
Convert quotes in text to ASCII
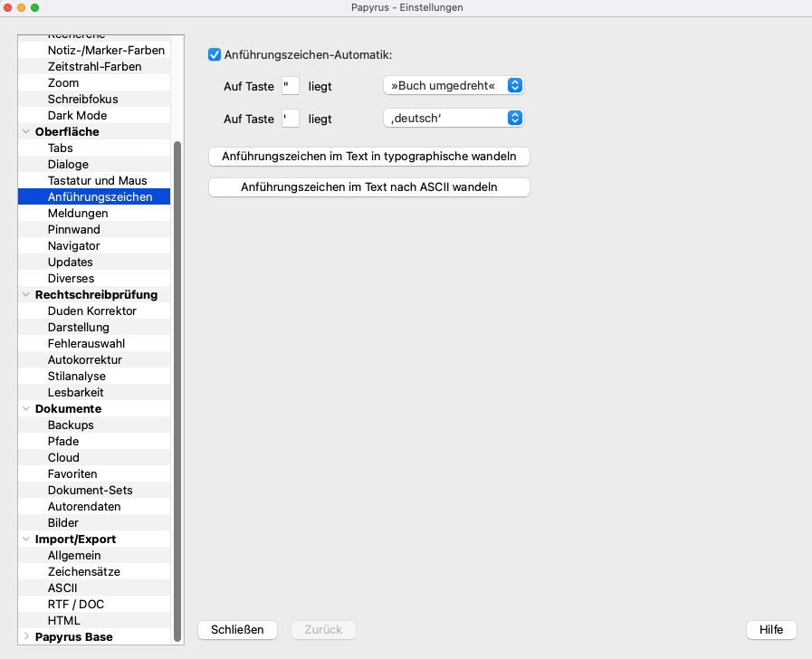click(368, 186)
